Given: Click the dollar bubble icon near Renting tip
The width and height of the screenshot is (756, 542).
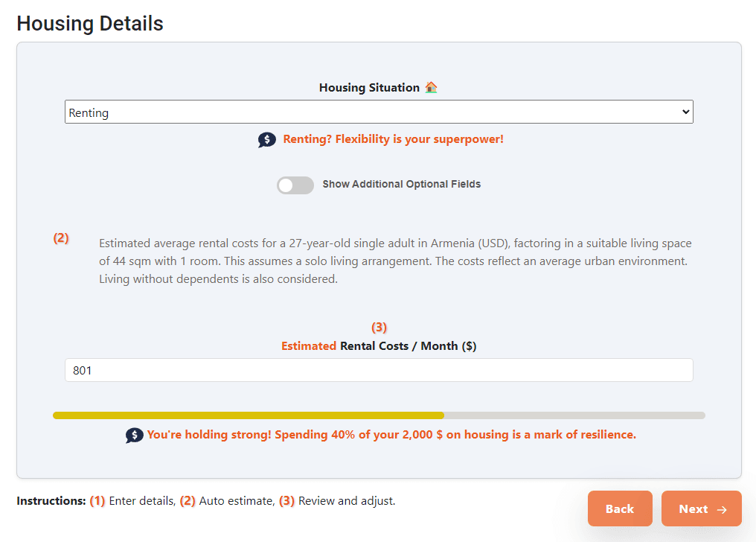Looking at the screenshot, I should pos(267,140).
